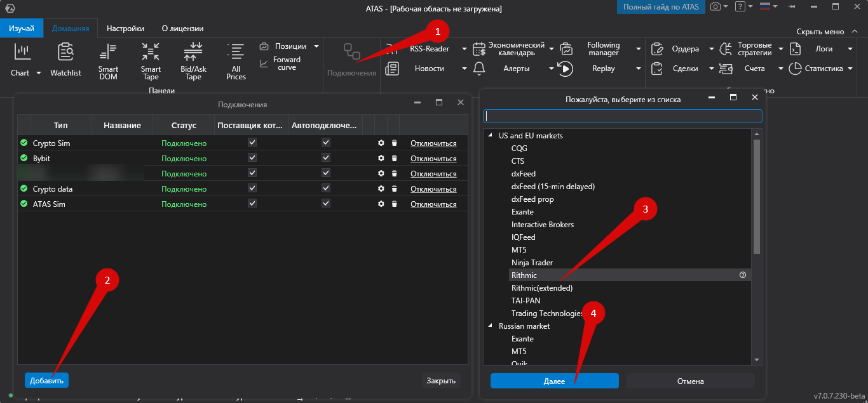This screenshot has width=868, height=403.
Task: Click the Алерты bell icon
Action: (480, 68)
